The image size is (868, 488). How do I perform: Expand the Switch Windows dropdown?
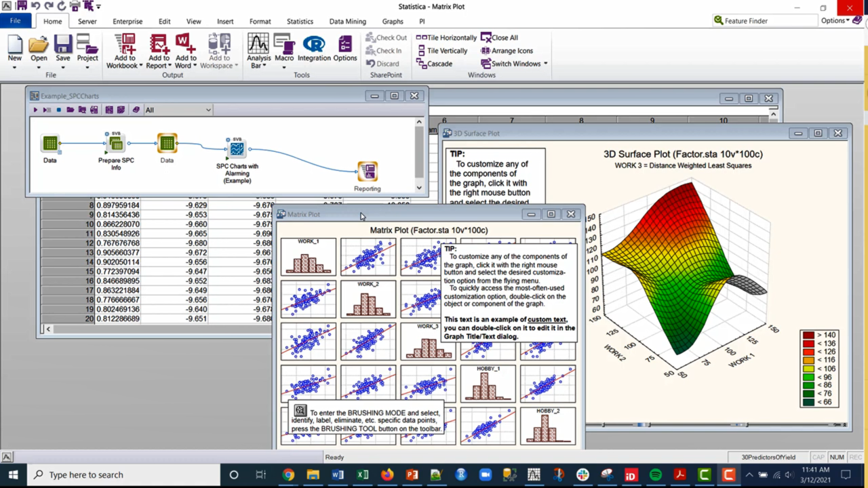[x=514, y=64]
